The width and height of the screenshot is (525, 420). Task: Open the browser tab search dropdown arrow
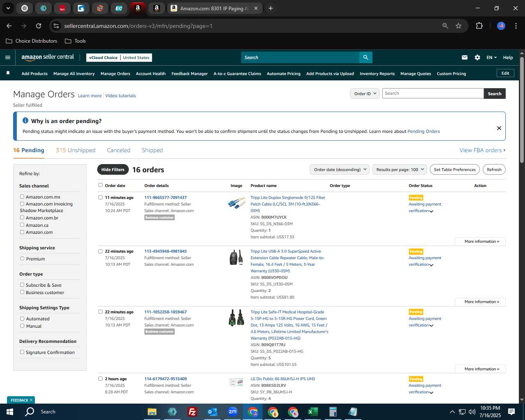tap(8, 8)
